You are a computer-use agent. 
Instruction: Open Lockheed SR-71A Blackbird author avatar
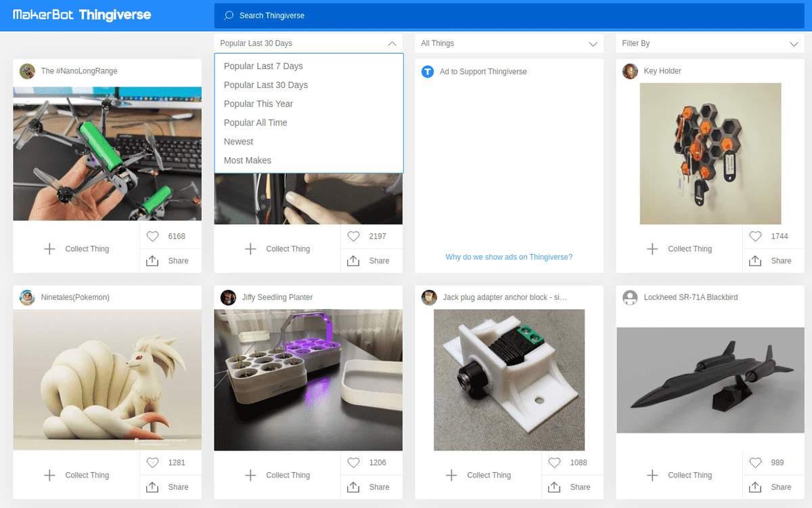(x=630, y=297)
